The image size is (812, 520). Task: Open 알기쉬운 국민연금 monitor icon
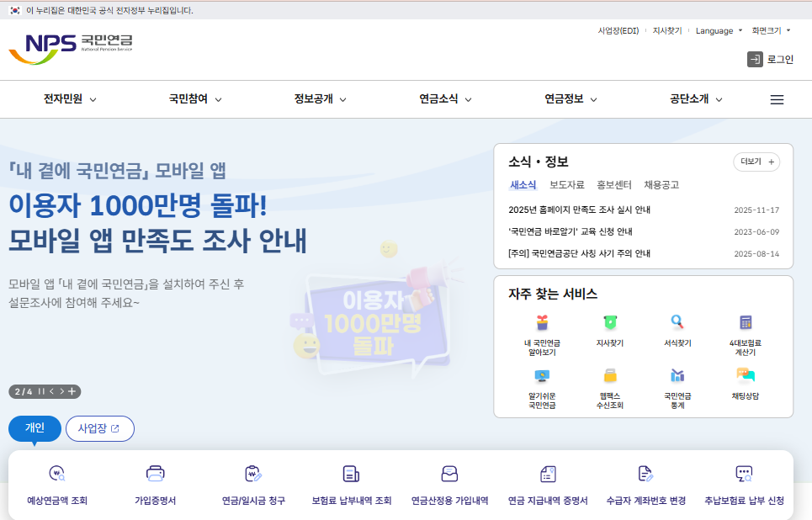click(542, 376)
